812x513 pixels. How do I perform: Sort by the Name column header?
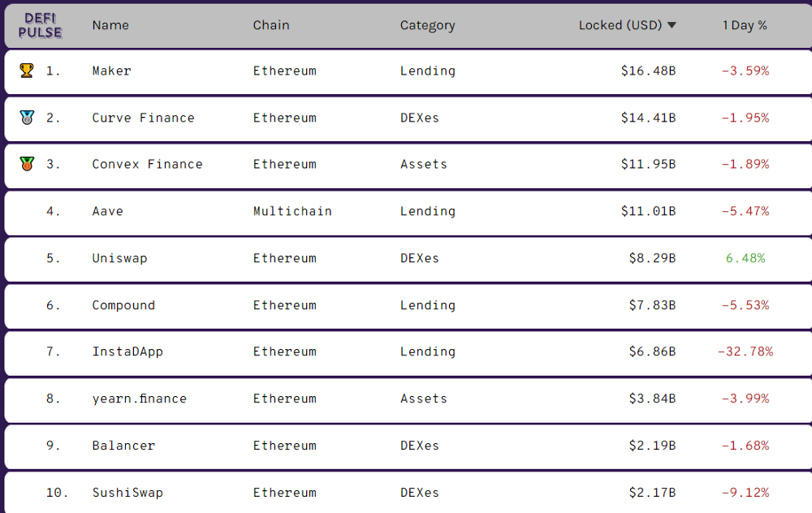(110, 25)
